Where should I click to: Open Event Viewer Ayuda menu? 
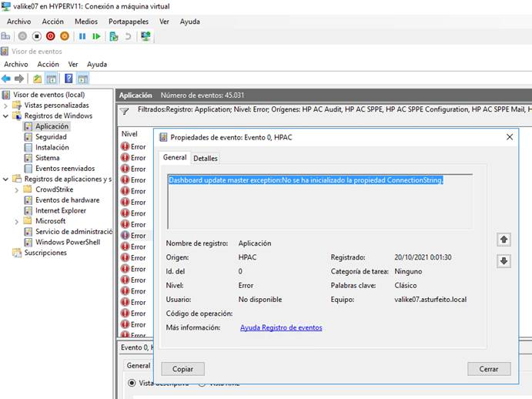point(97,64)
